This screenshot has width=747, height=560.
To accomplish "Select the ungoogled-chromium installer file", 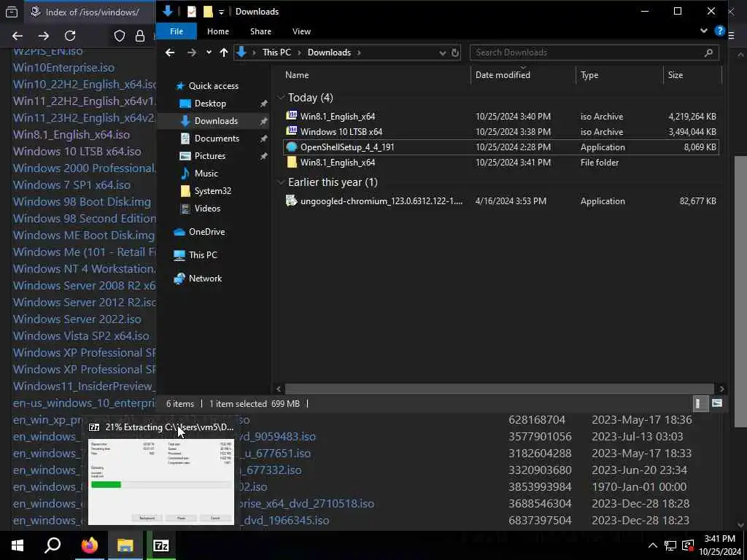I will pyautogui.click(x=500, y=201).
